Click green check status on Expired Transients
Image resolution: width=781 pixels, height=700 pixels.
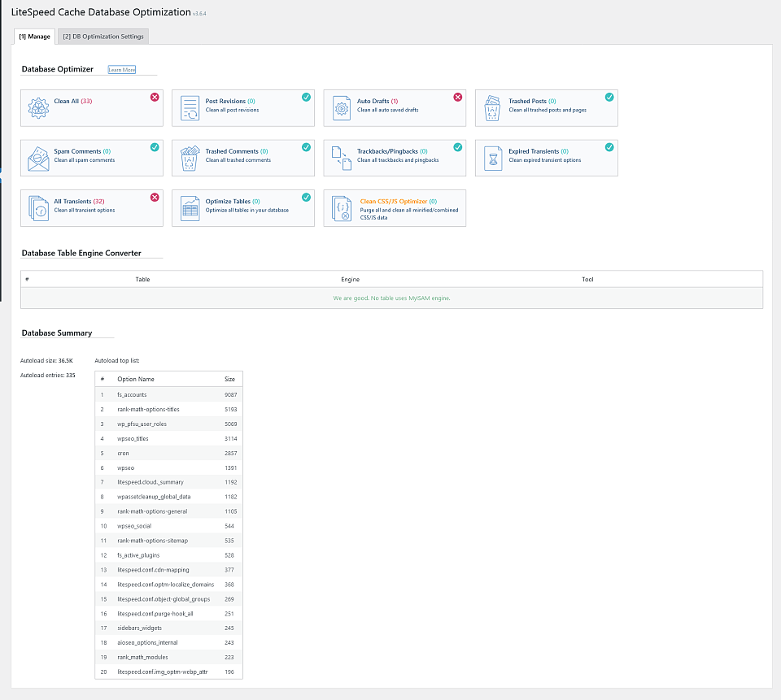point(609,147)
